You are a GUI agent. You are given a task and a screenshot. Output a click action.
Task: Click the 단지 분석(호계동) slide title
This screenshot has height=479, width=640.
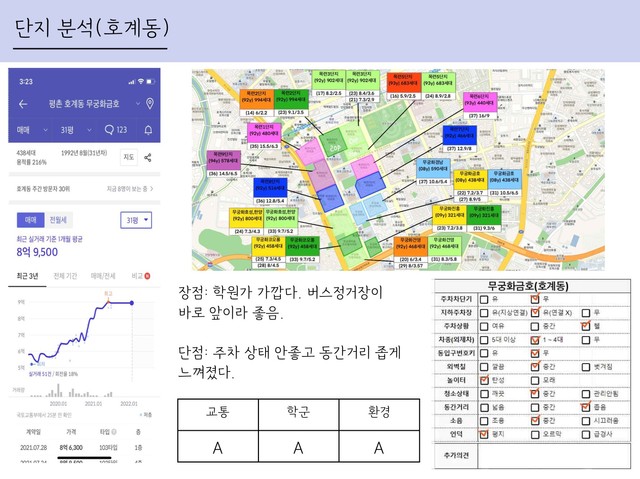91,28
